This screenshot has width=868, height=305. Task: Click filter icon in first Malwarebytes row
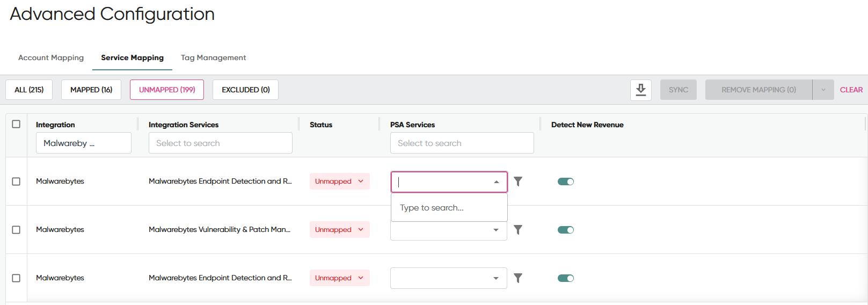tap(517, 181)
